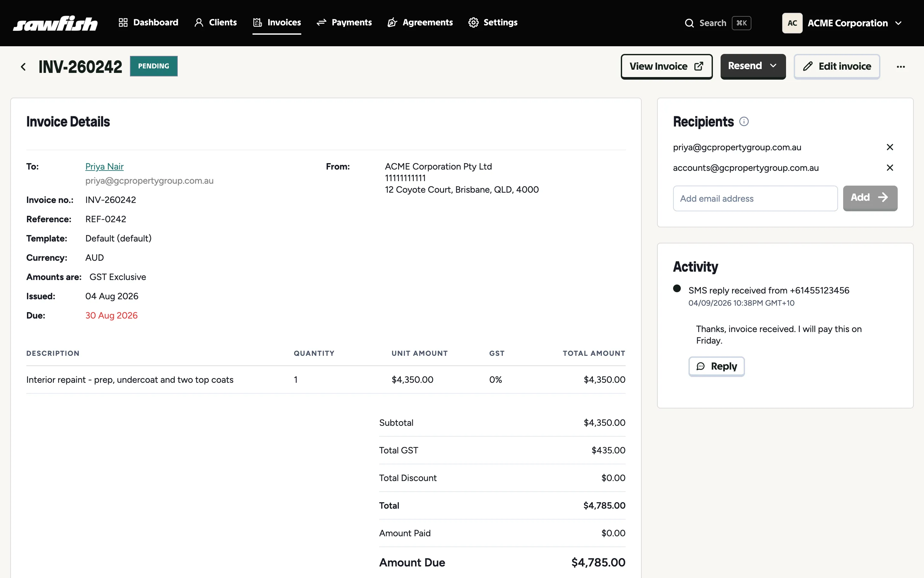
Task: Click the Amount Due $4,785.00 value
Action: tap(598, 562)
